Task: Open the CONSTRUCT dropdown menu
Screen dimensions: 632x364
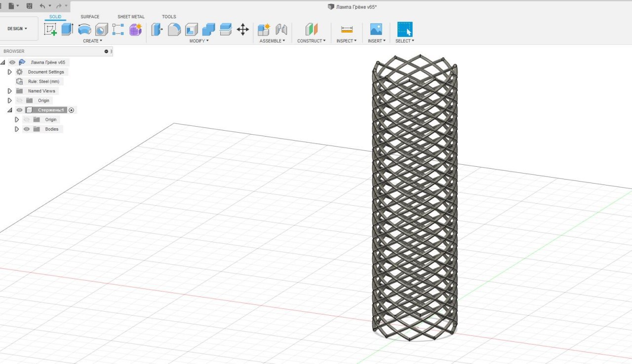Action: (x=312, y=41)
